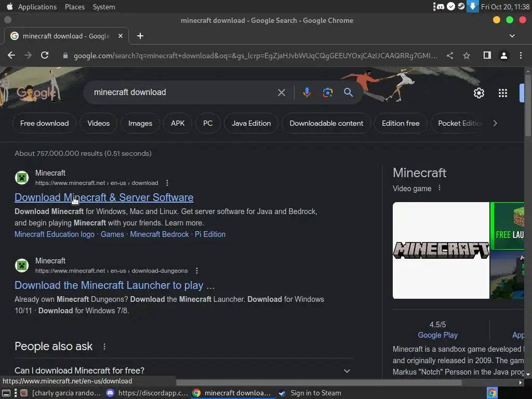This screenshot has width=532, height=399.
Task: Open the System menu
Action: [x=104, y=7]
